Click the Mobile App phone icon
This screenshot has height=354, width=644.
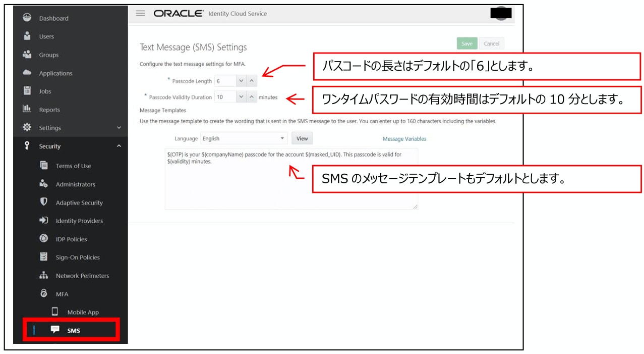pos(55,312)
